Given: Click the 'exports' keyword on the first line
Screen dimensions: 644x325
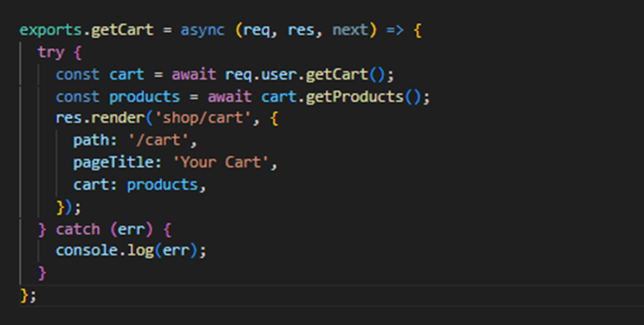Looking at the screenshot, I should click(x=51, y=30).
